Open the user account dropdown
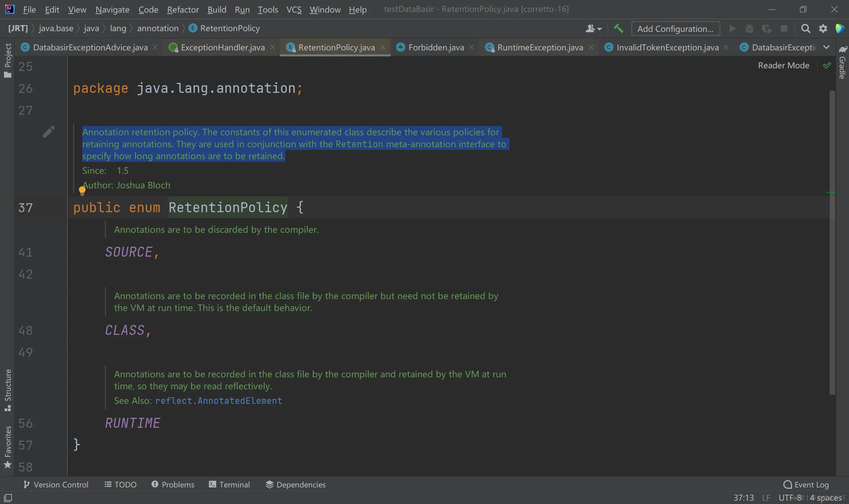 [x=593, y=29]
